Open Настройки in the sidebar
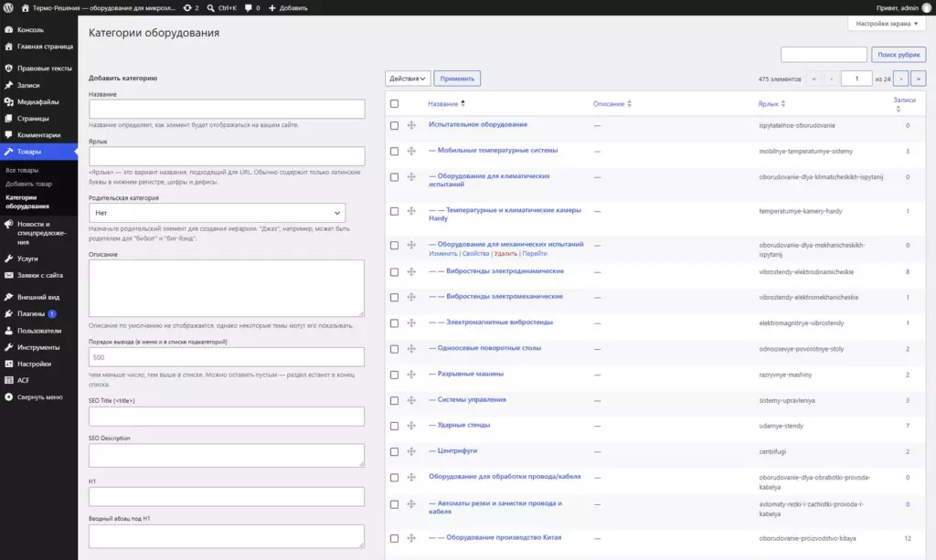The image size is (936, 560). coord(34,364)
